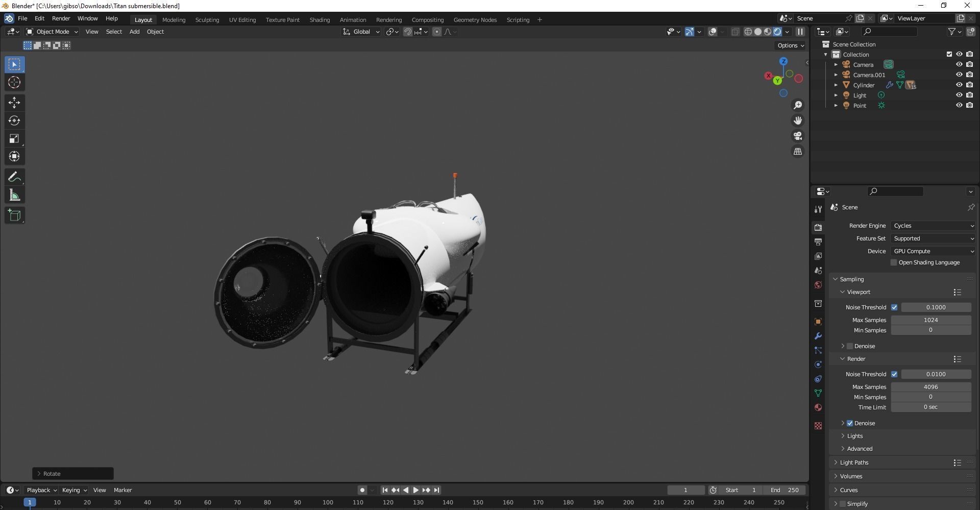Enable Viewport Denoise checkbox
Screen dimensions: 980x510
point(850,346)
